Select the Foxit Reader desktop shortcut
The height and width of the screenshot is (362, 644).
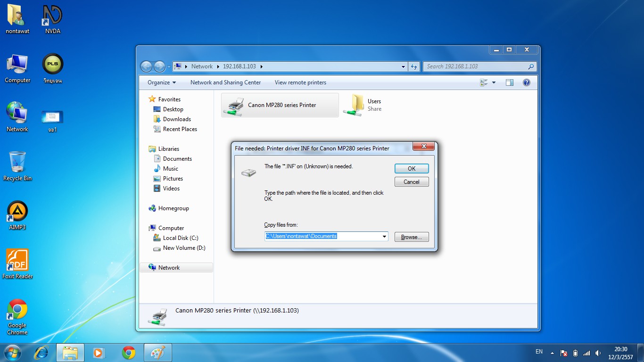17,264
